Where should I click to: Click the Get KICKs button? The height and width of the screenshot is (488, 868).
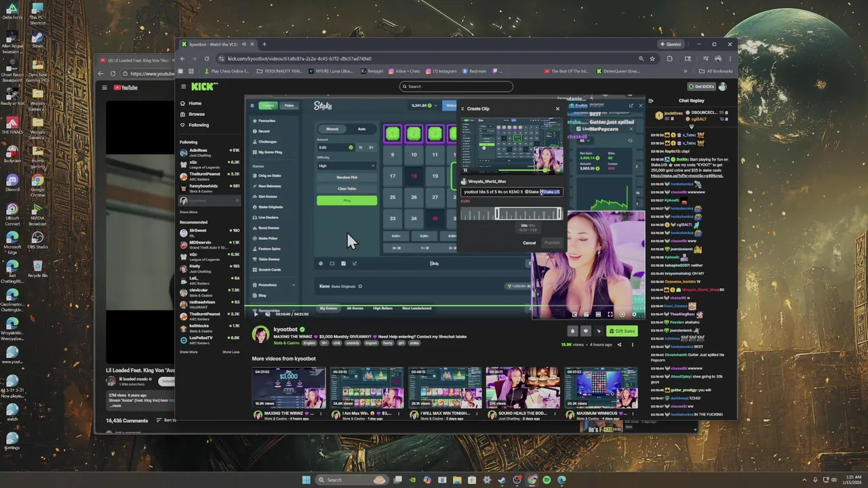tap(701, 86)
